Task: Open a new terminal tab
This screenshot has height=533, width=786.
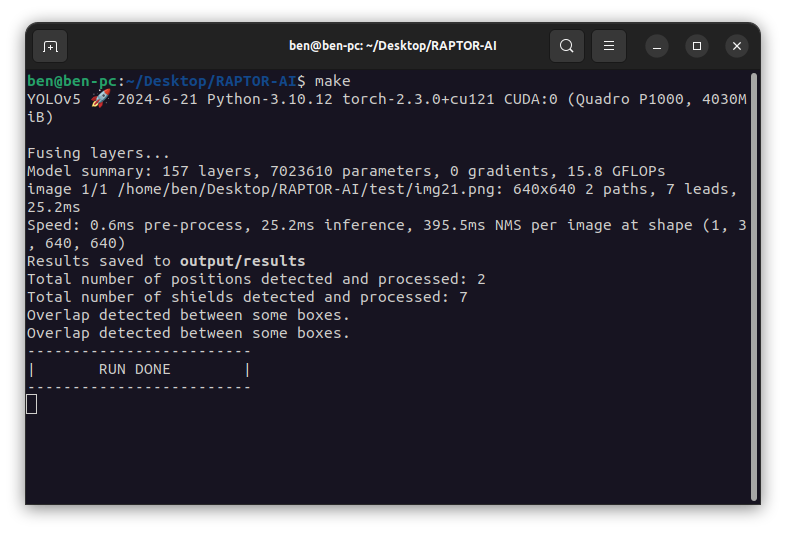Action: (50, 46)
